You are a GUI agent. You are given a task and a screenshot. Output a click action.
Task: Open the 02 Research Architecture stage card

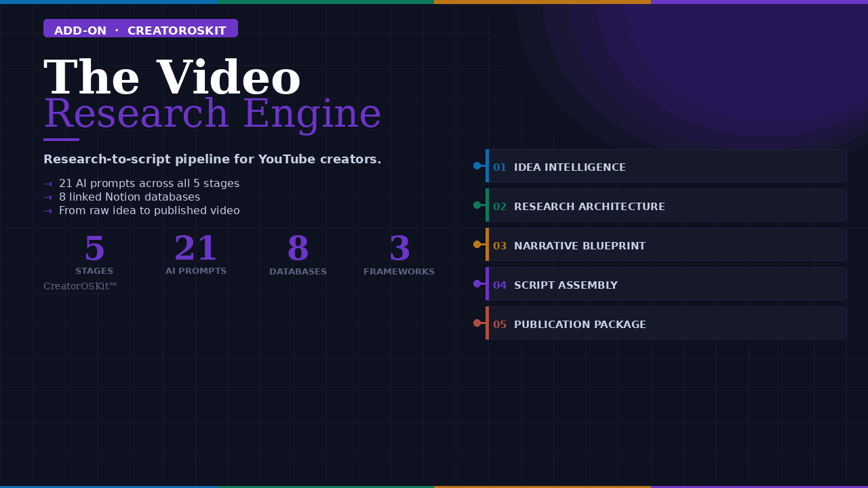pyautogui.click(x=666, y=205)
